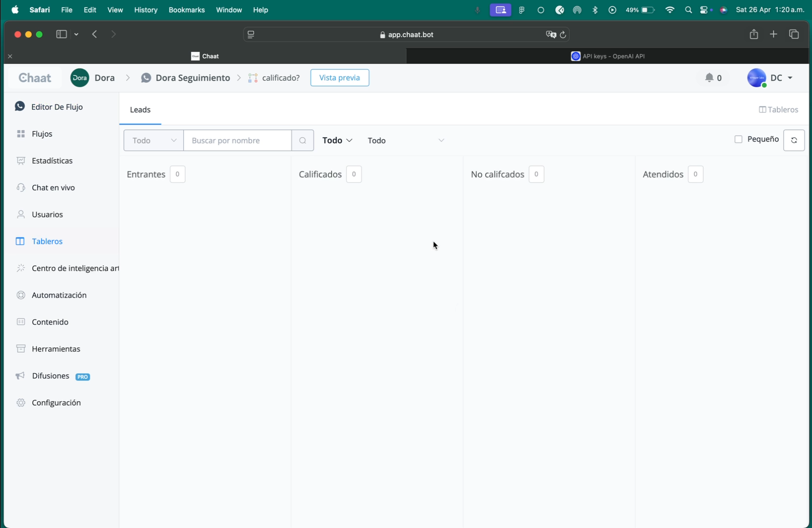Click Dora Seguimiento breadcrumb
The image size is (812, 528).
point(192,78)
